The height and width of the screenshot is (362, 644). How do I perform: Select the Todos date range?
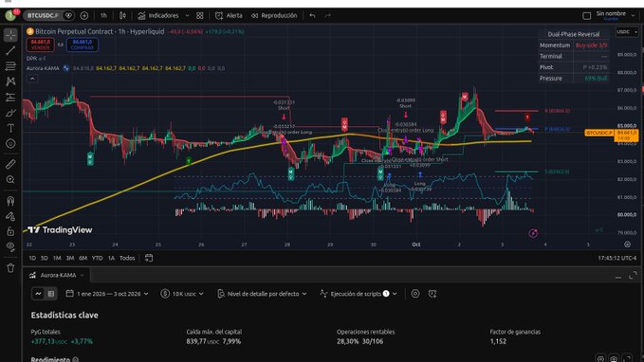127,258
